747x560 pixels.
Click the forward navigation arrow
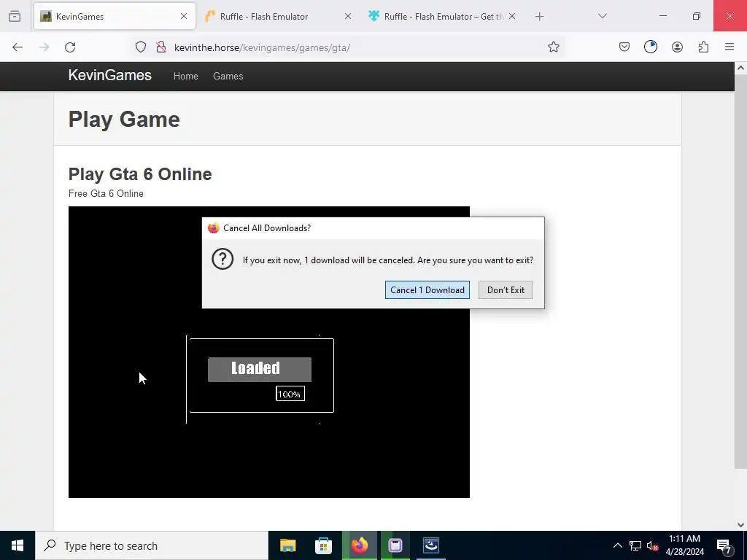44,47
